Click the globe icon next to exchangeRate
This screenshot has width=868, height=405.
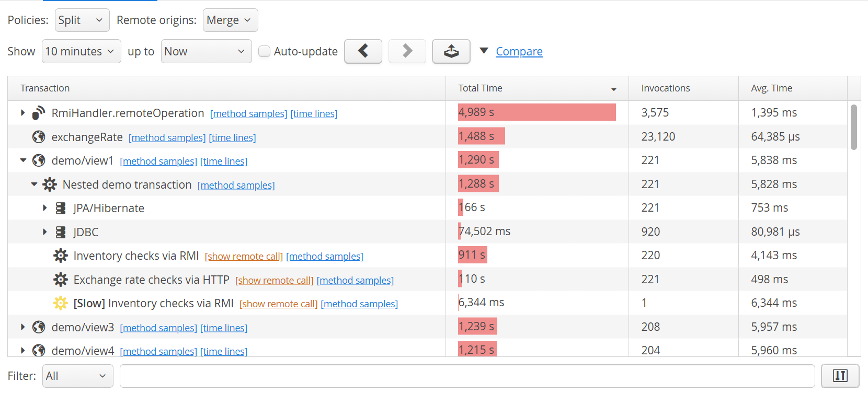(x=39, y=137)
